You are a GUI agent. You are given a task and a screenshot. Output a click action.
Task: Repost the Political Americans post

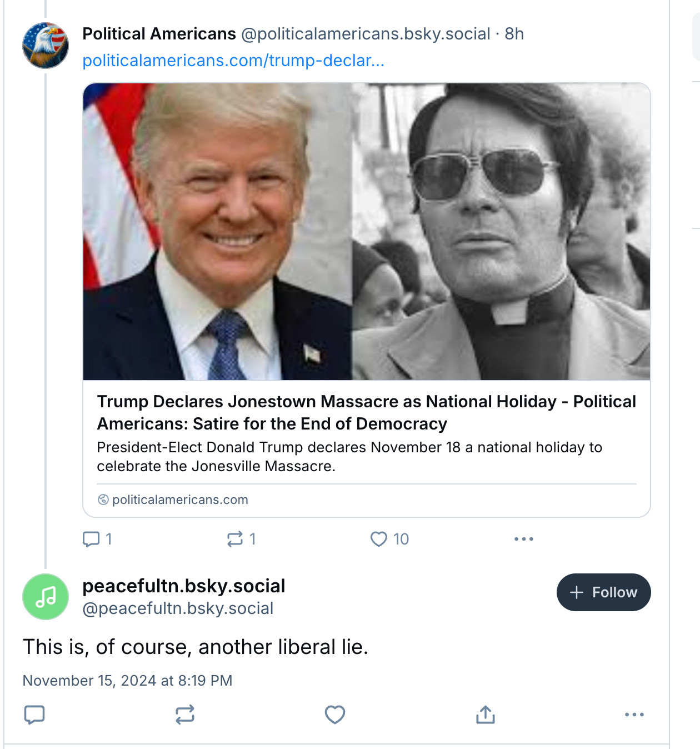pos(235,539)
